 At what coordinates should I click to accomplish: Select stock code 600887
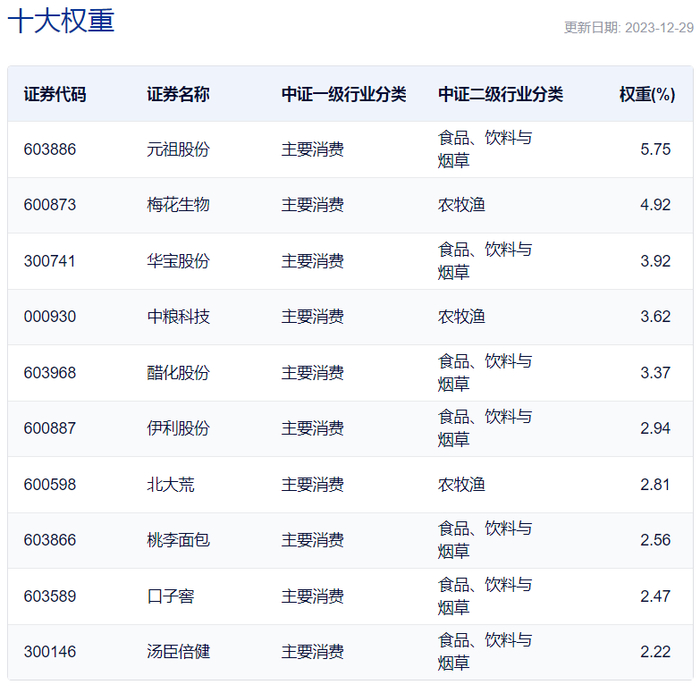(x=50, y=428)
